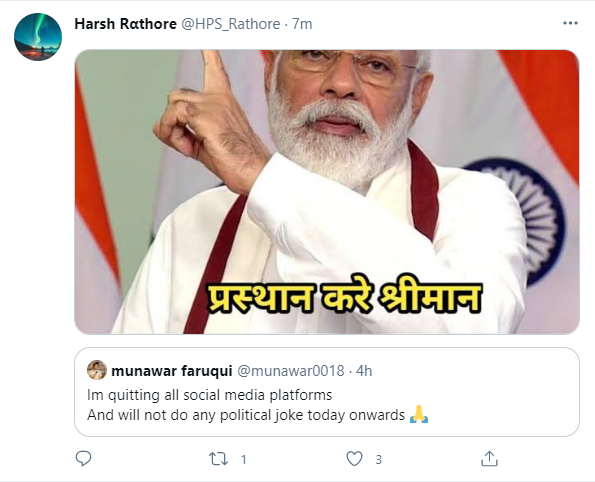Enlarge the attached meme image

327,192
